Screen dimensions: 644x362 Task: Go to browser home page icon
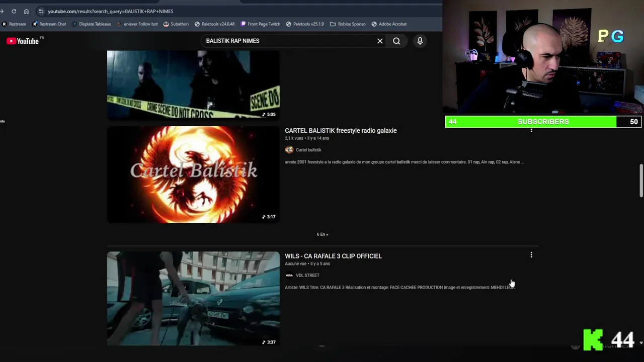pos(26,11)
